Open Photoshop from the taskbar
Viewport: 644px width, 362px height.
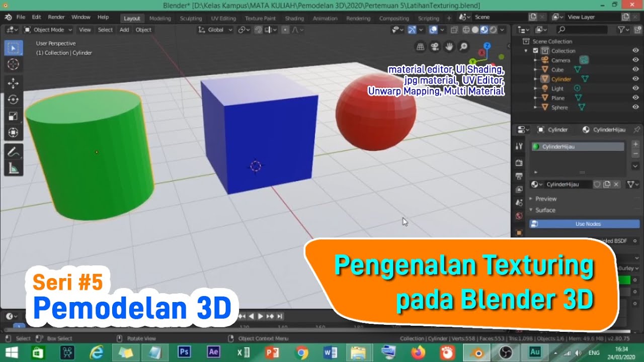pos(184,352)
